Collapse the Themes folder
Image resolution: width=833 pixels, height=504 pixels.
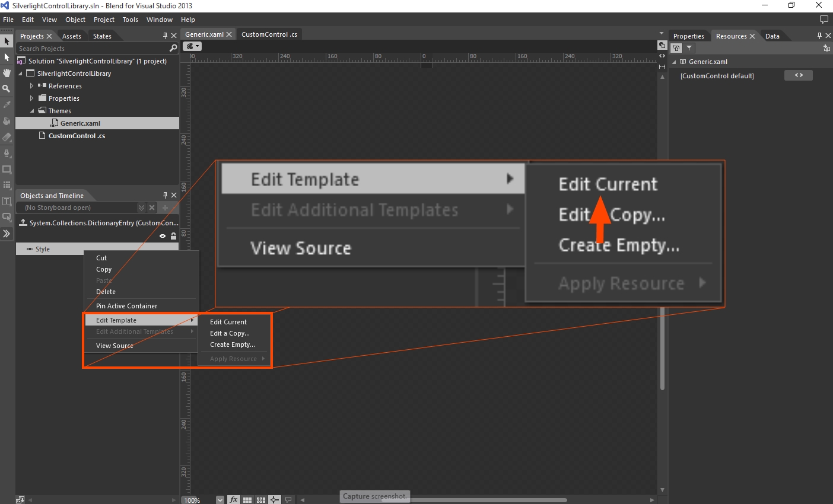[32, 111]
